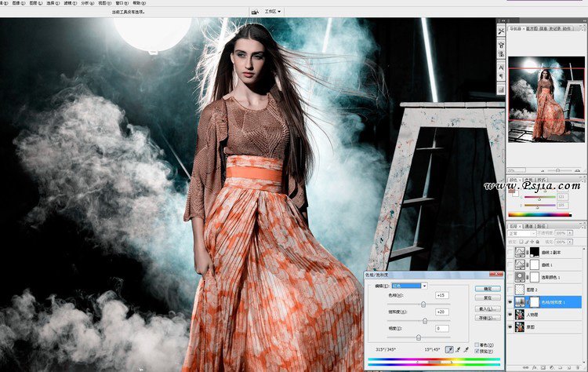Open the 滤镜 (Filter) menu

coord(68,3)
